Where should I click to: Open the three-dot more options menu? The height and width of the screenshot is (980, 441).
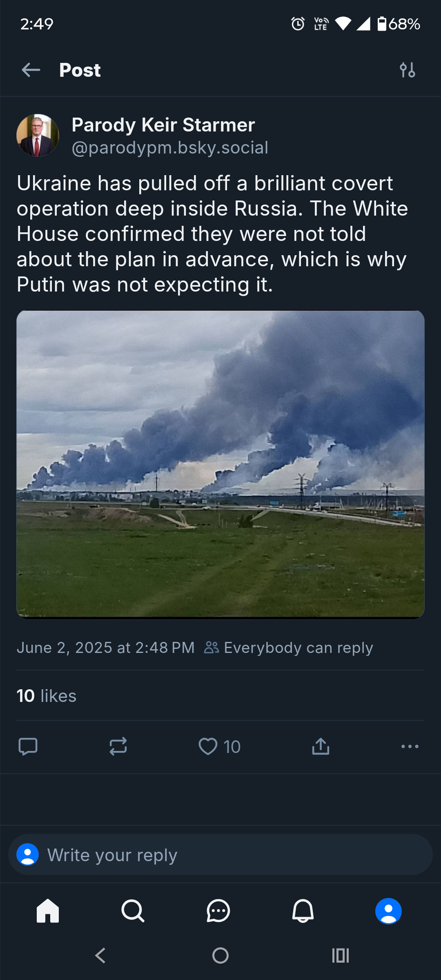coord(410,746)
